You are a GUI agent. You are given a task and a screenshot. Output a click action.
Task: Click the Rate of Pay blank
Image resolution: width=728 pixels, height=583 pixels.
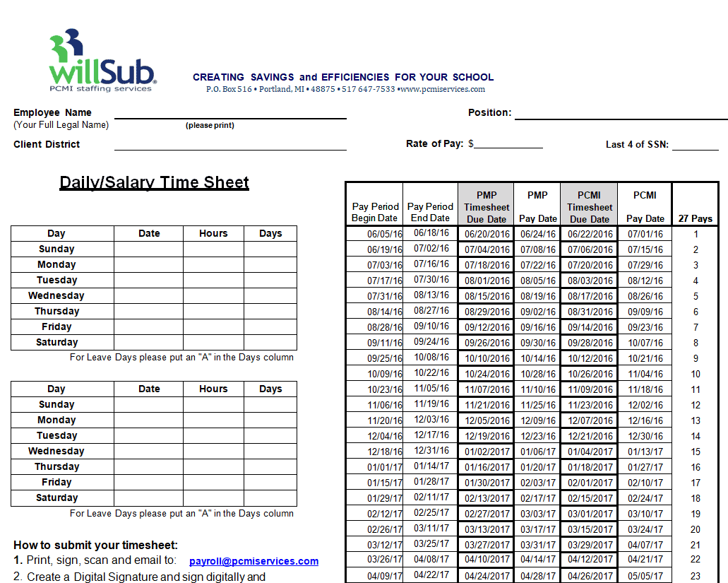click(508, 143)
